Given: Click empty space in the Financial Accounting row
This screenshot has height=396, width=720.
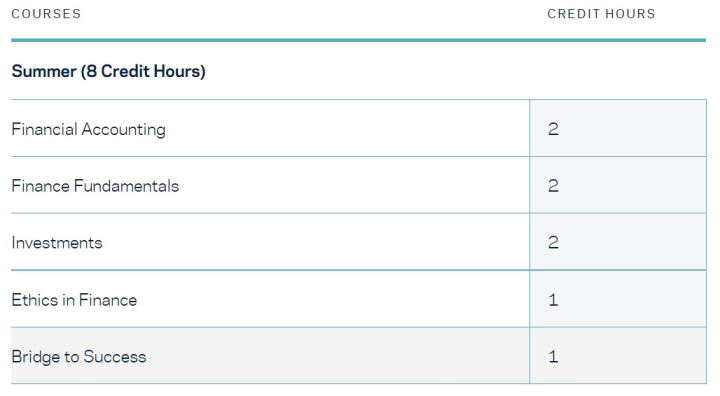Looking at the screenshot, I should point(349,128).
